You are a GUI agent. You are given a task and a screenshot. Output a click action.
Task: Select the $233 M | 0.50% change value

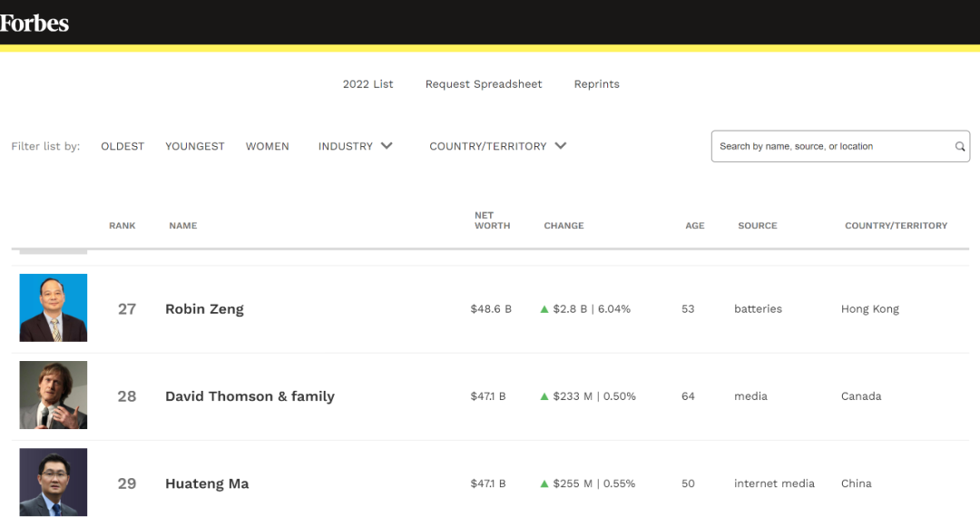pyautogui.click(x=594, y=396)
